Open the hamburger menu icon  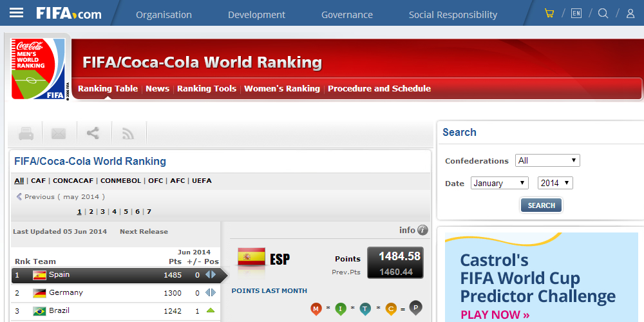tap(16, 14)
